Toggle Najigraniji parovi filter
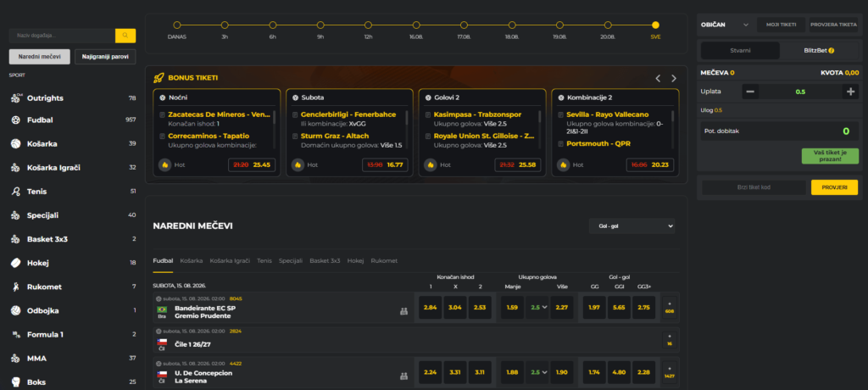This screenshot has width=868, height=390. (105, 57)
